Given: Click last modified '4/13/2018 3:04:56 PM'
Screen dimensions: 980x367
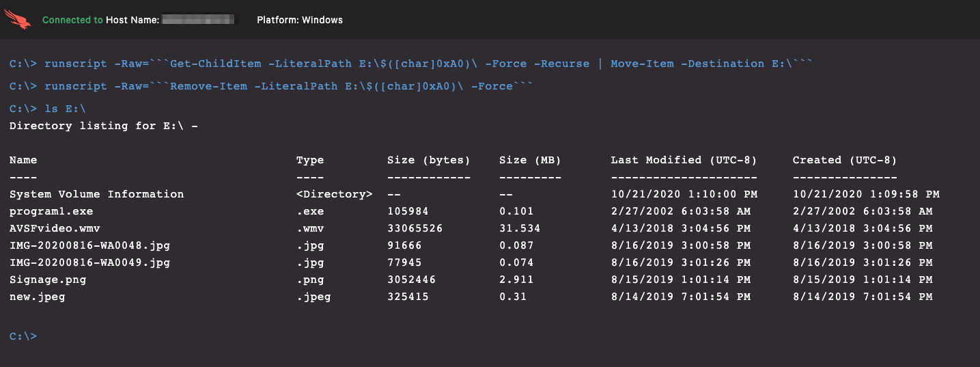Looking at the screenshot, I should coord(681,228).
